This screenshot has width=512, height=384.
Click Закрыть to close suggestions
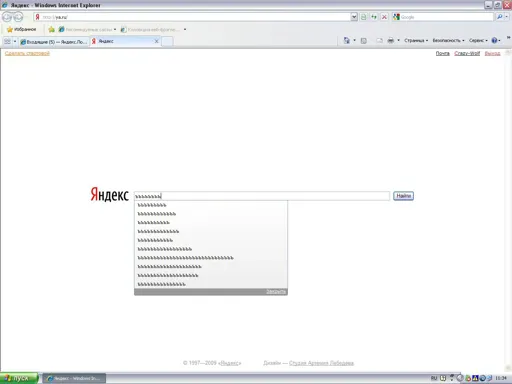point(276,292)
